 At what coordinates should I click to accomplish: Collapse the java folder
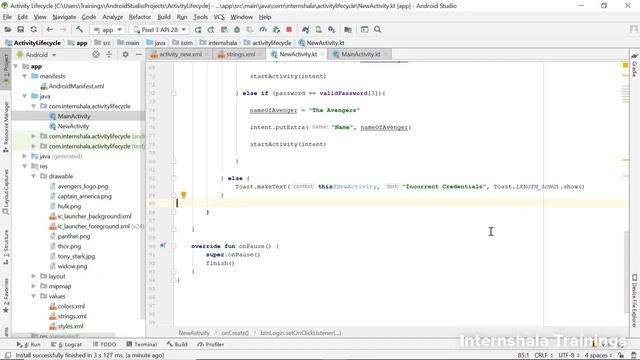pos(25,96)
